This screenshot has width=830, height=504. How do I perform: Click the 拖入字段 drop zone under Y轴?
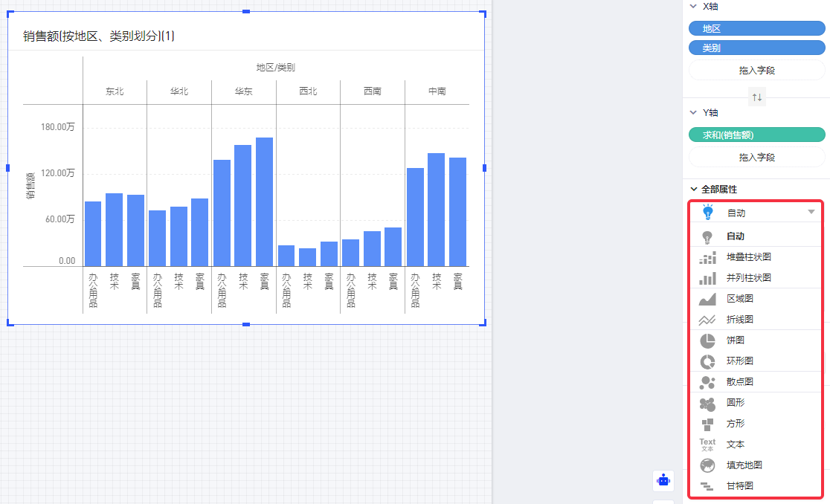pyautogui.click(x=756, y=158)
